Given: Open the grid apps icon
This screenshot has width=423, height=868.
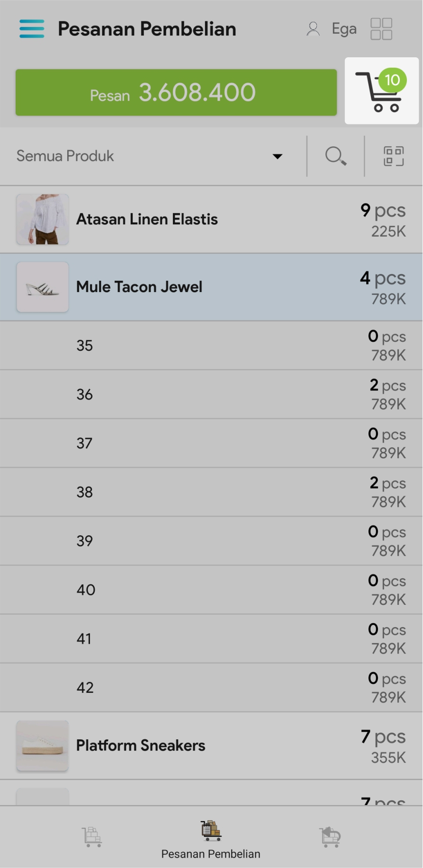Looking at the screenshot, I should coord(381,29).
